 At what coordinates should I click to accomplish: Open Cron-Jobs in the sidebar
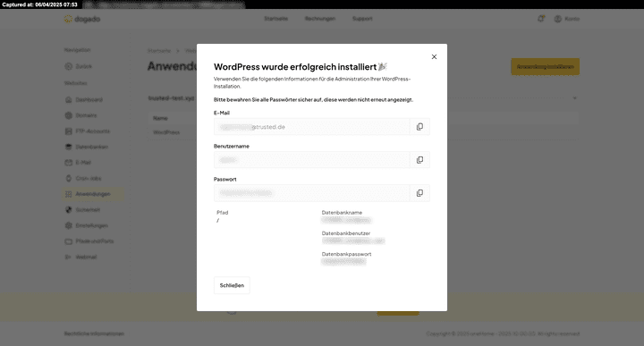[83, 179]
